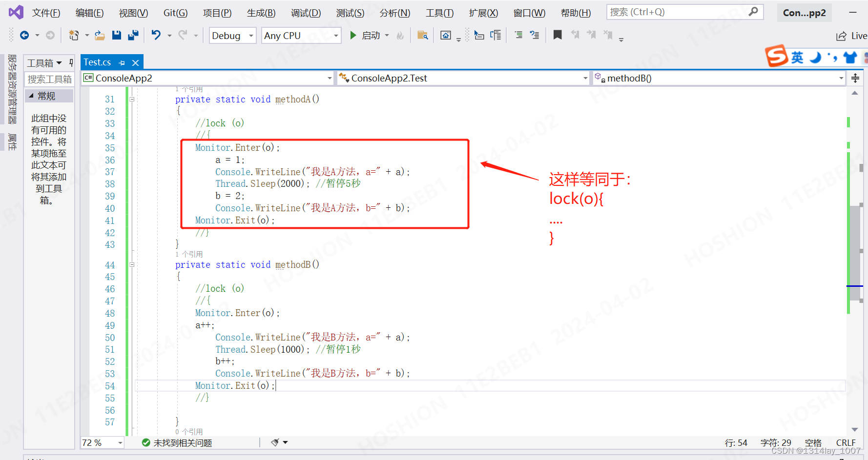The image size is (868, 460).
Task: Click the Navigate Backward arrow icon
Action: pos(24,35)
